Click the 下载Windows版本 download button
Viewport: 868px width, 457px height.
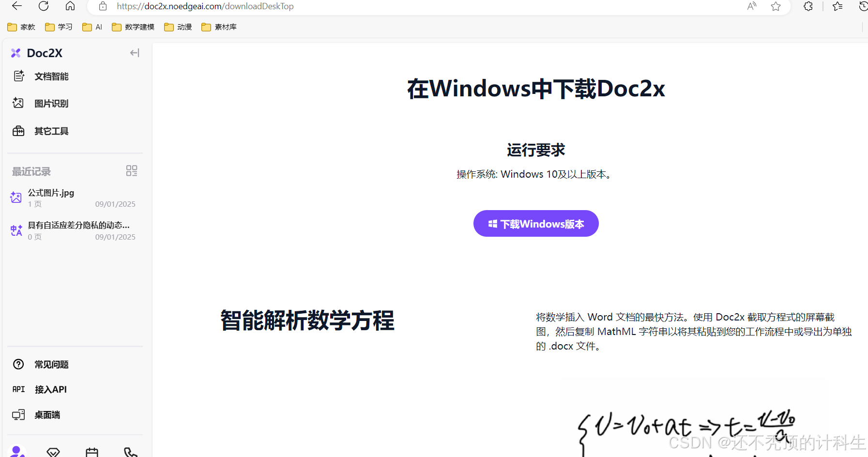(536, 224)
